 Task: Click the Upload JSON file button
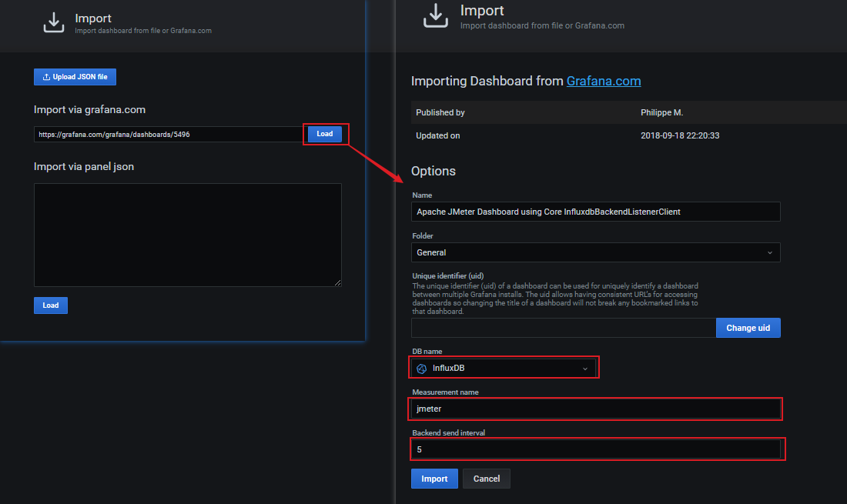75,77
